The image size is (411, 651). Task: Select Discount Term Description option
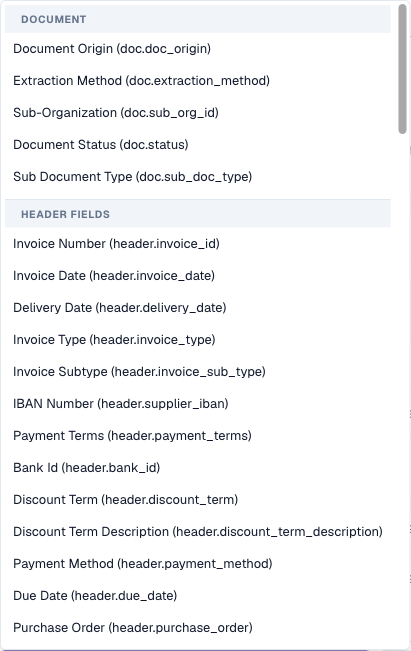pos(198,531)
